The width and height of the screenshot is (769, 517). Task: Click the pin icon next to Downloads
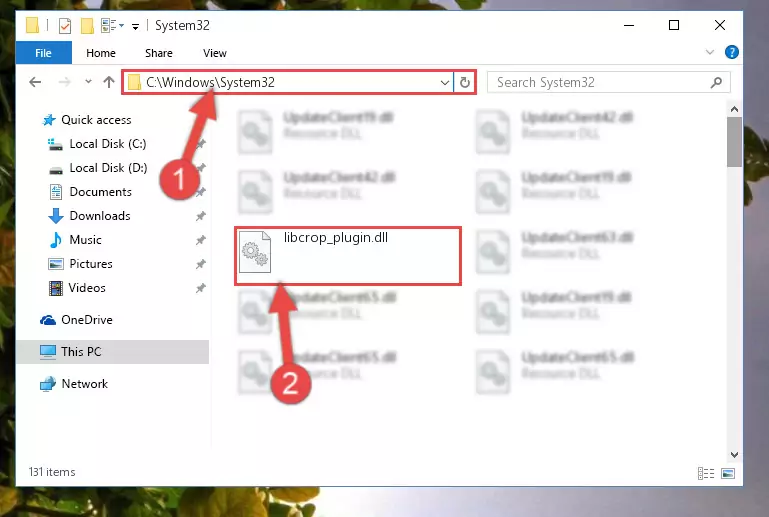[x=200, y=216]
